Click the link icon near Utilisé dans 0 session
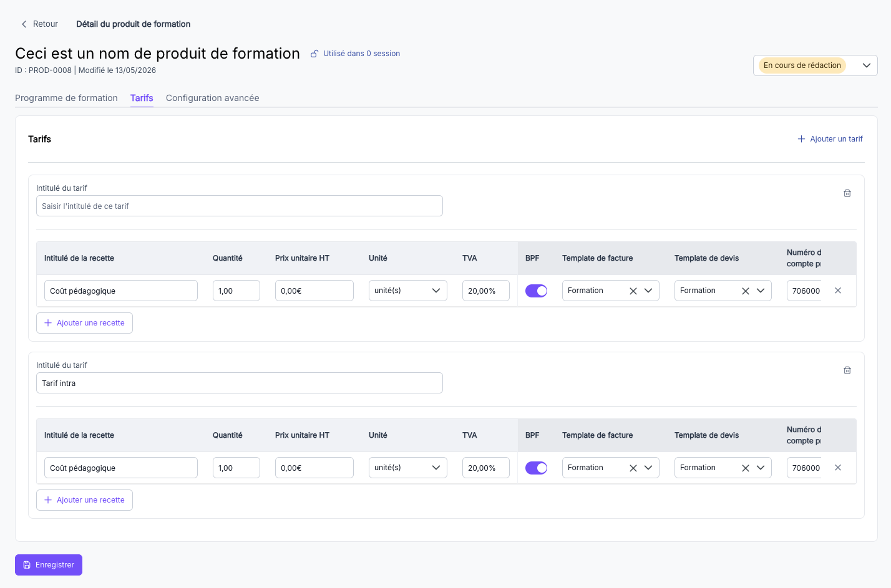Image resolution: width=891 pixels, height=588 pixels. coord(314,54)
